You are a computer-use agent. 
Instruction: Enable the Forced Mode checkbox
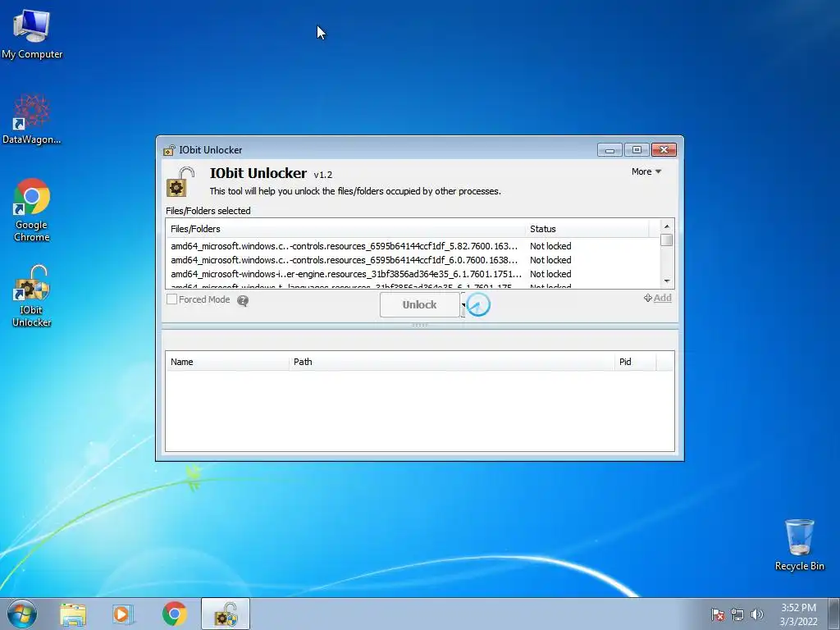(x=172, y=299)
